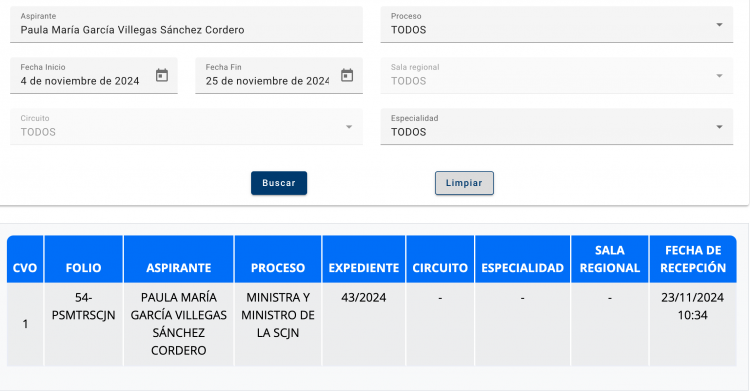Focus the Aspirante name input field

(186, 24)
